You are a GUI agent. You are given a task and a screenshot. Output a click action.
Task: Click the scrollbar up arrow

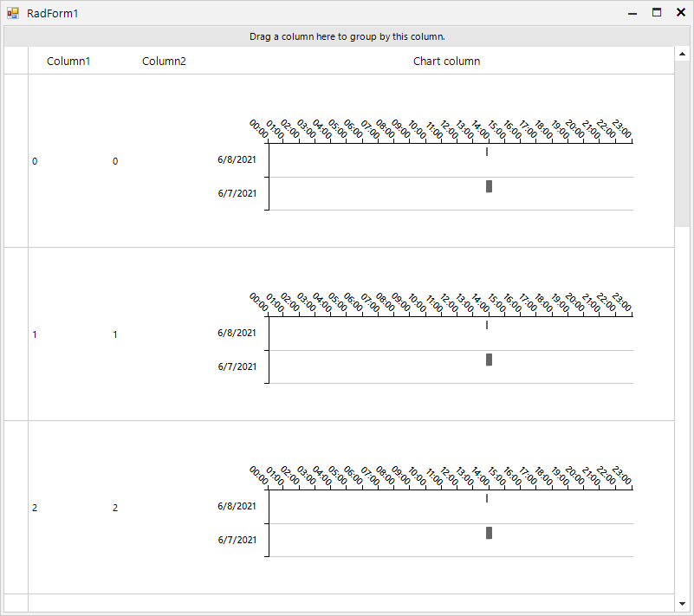point(682,54)
